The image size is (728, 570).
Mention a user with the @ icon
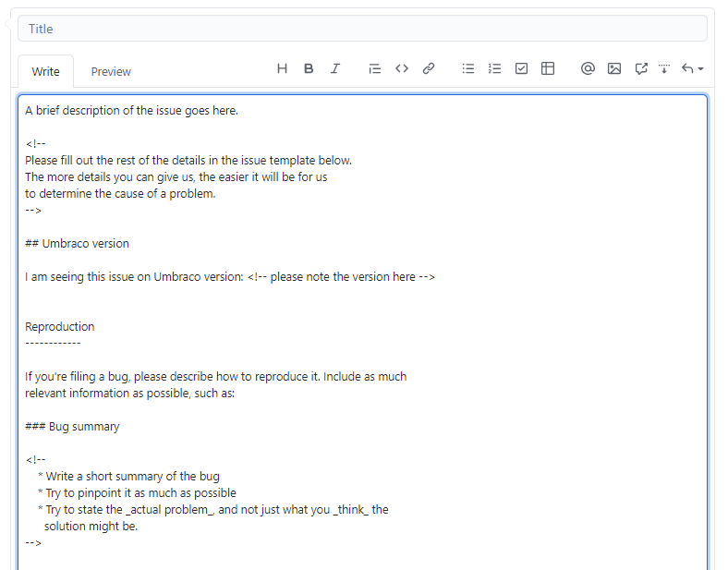[588, 68]
